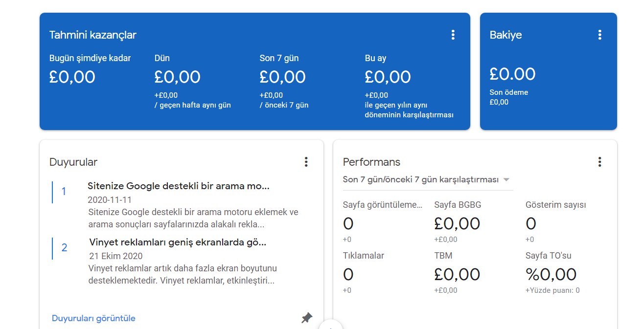Click the Sayfa görüntüleme metric
Viewport: 644px width, 329px height.
pos(382,205)
